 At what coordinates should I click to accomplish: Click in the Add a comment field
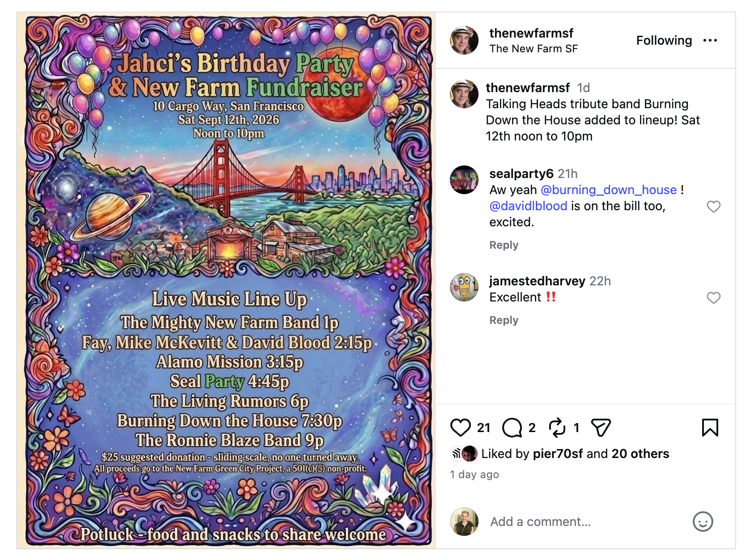(588, 522)
